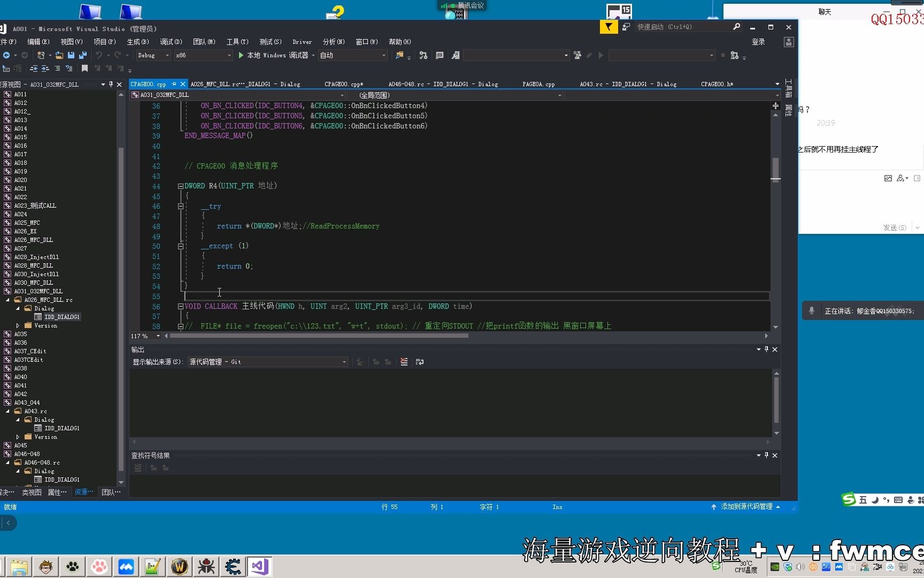Click the Save All icon

(82, 55)
